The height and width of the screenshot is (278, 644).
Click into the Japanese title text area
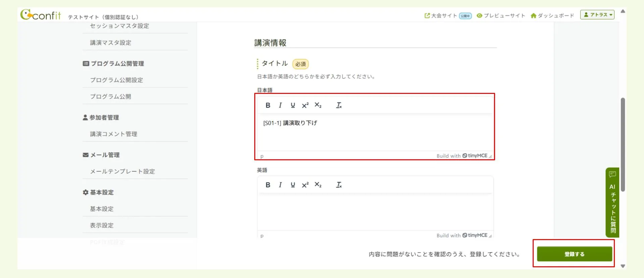tap(375, 133)
